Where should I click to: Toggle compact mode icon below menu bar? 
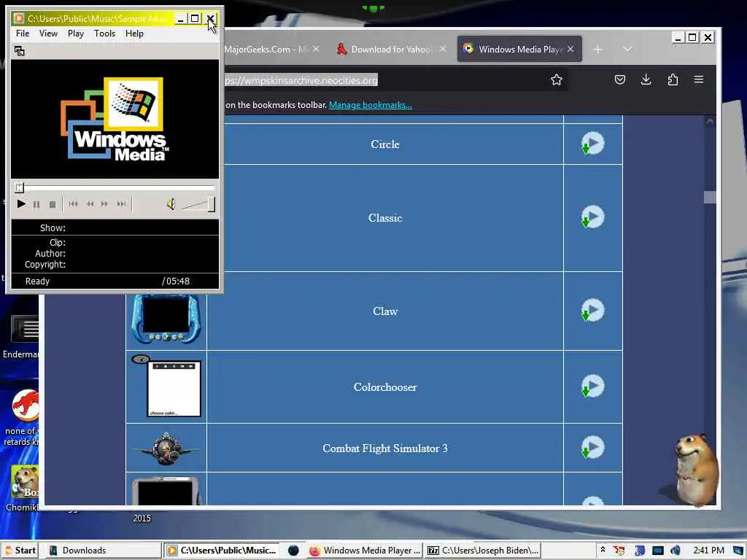point(20,51)
